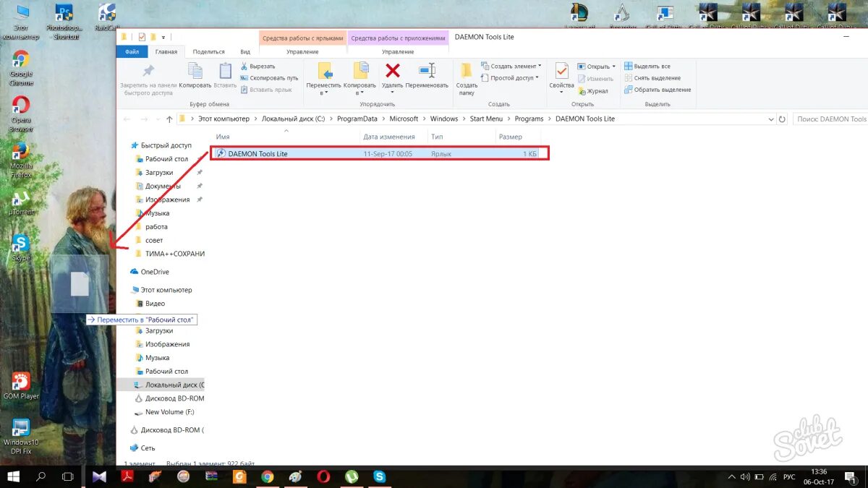Click Выделить все in the ribbon
Screen dimensions: 868x488
[x=647, y=67]
